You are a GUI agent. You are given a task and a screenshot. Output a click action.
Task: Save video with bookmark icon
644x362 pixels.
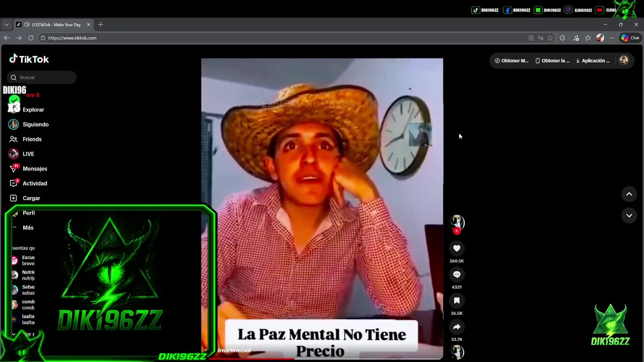coord(457,301)
